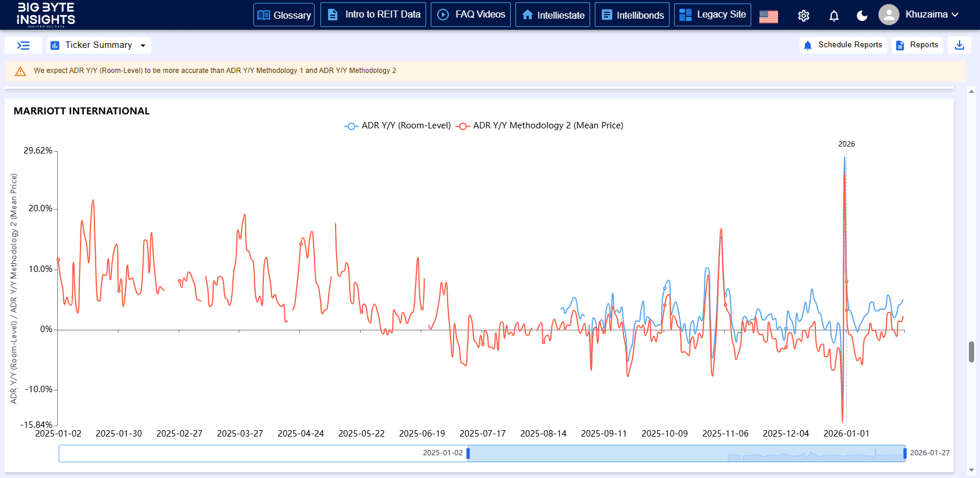Click the selected range in chart zoom bar
Viewport: 980px width, 478px height.
coord(686,453)
